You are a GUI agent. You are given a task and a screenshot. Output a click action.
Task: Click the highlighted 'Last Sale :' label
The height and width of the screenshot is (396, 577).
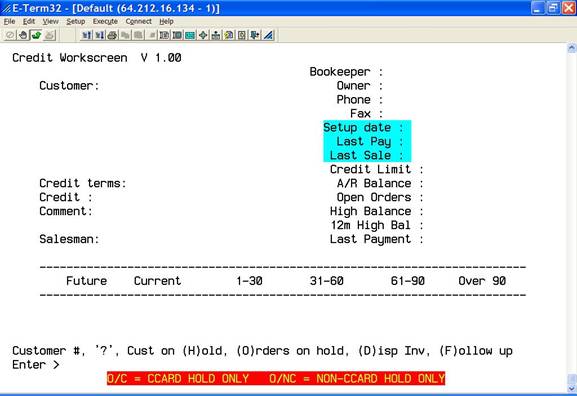367,155
